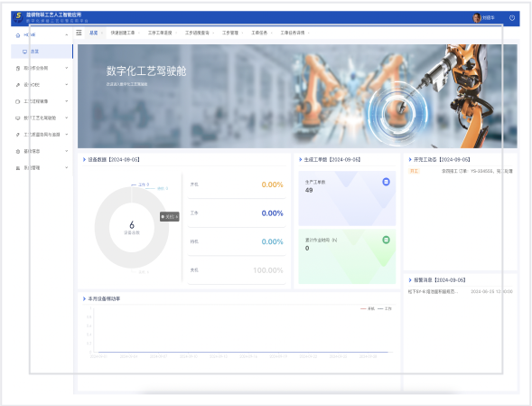
Task: Switch to the 快速创建工单 tab
Action: click(x=123, y=33)
